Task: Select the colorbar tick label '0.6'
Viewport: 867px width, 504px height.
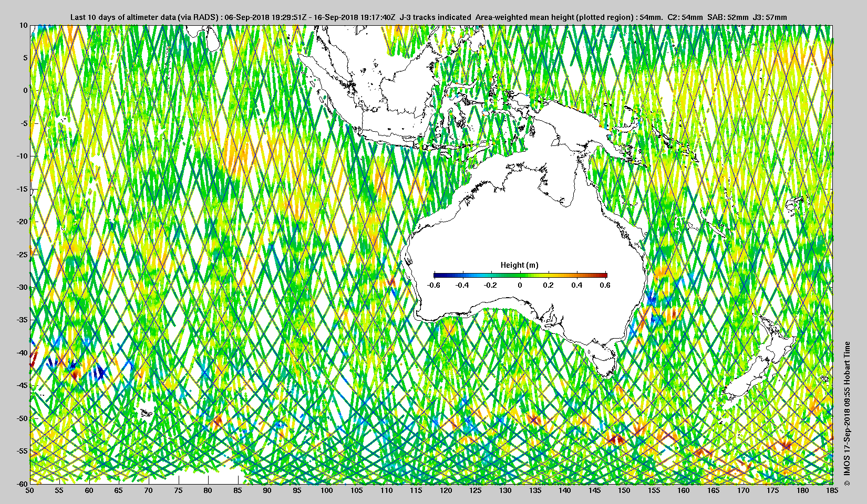Action: [605, 285]
